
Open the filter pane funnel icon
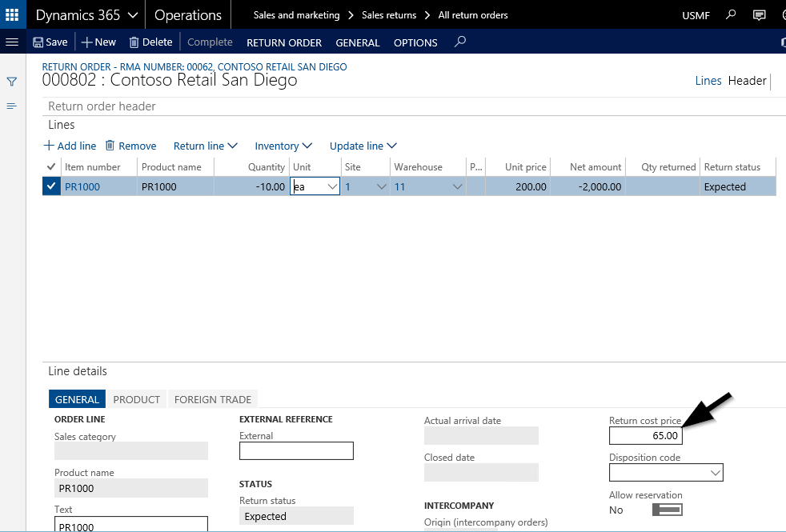point(12,82)
